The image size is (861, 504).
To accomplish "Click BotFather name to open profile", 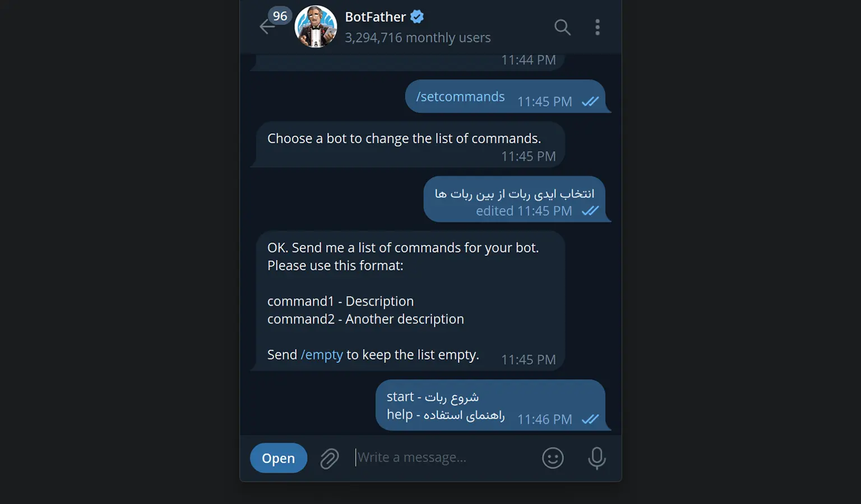I will tap(376, 17).
